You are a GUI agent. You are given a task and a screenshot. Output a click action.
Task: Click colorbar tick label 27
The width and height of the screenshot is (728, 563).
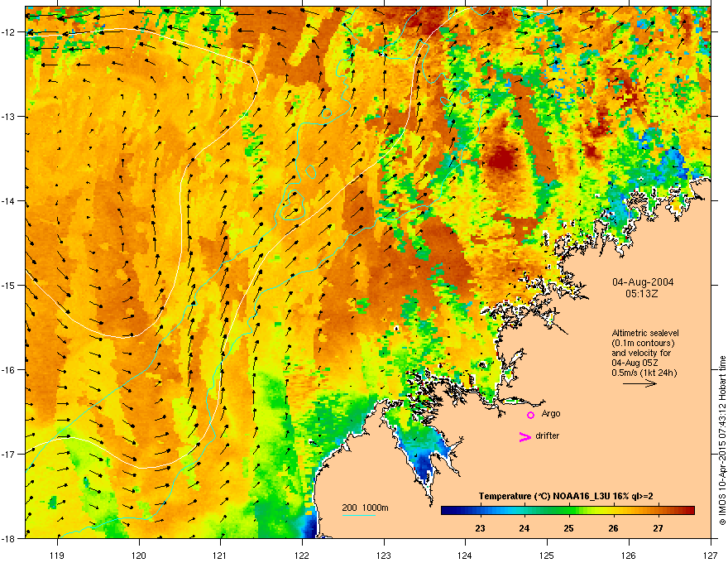click(658, 528)
